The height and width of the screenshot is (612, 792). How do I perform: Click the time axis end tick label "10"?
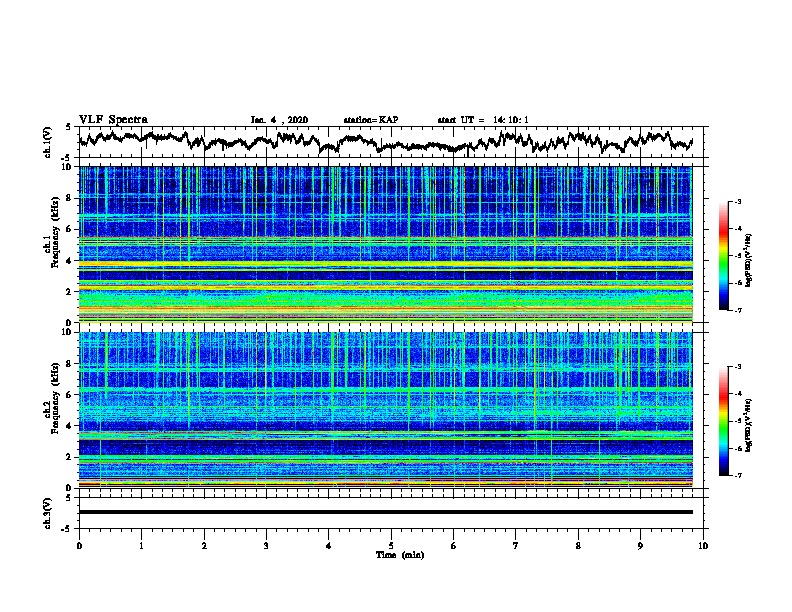tap(703, 546)
